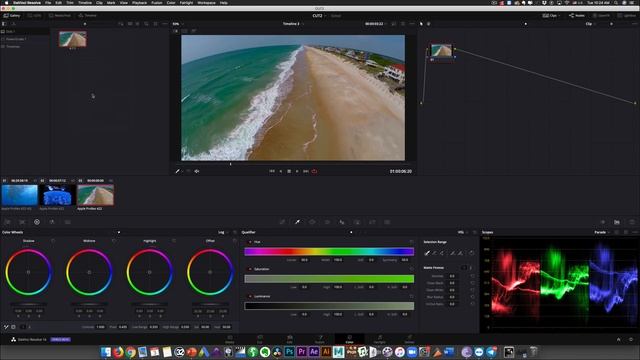Open the Workspace menu
Viewport: 640px width, 360px height.
point(206,2)
